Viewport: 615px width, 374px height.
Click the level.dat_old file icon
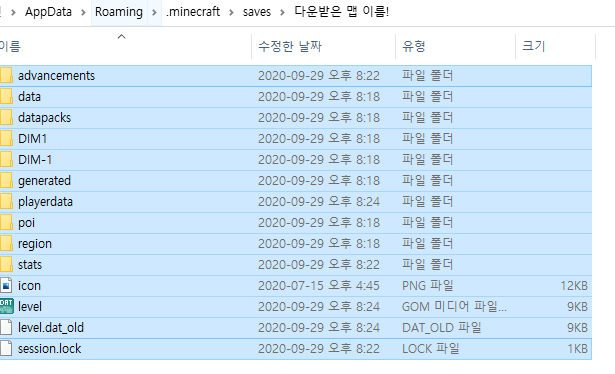(6, 328)
